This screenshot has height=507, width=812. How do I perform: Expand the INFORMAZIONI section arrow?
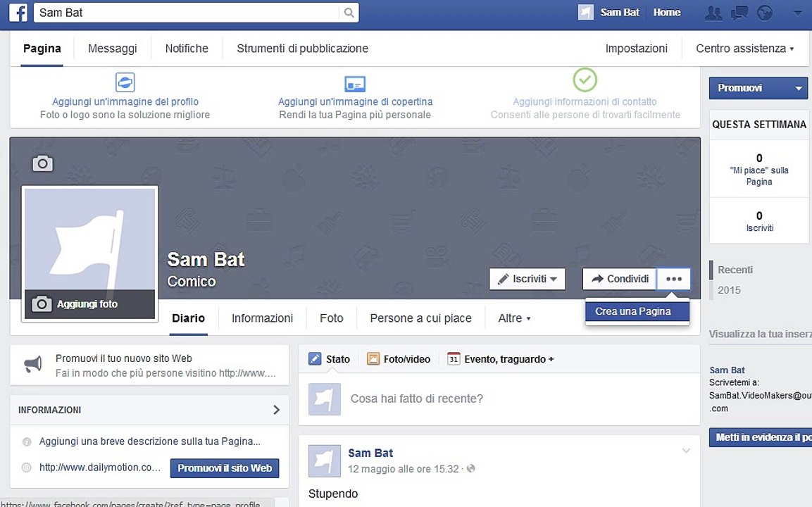pyautogui.click(x=276, y=410)
